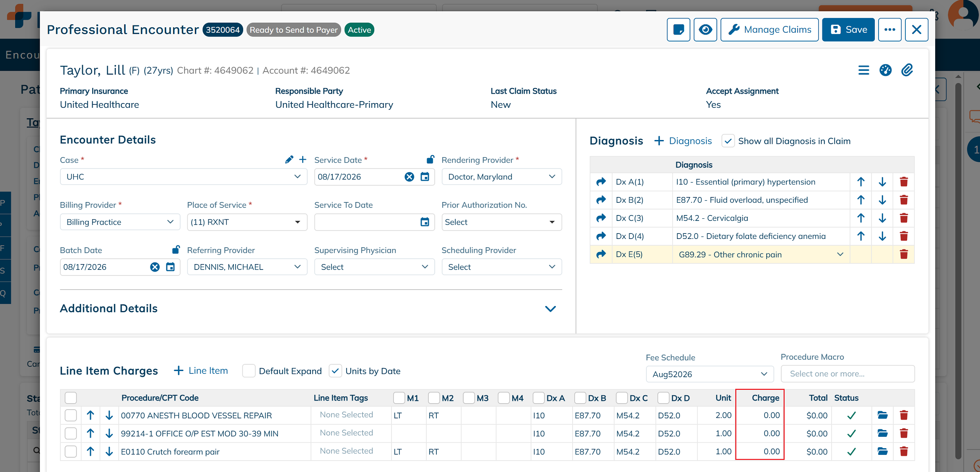Open the Fee Schedule Aug52026 dropdown
980x472 pixels.
(710, 374)
